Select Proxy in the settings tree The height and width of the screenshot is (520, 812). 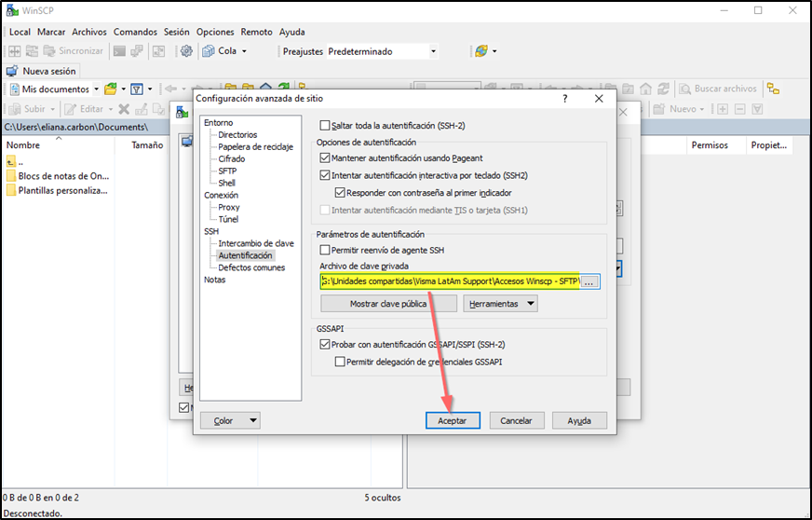tap(229, 207)
